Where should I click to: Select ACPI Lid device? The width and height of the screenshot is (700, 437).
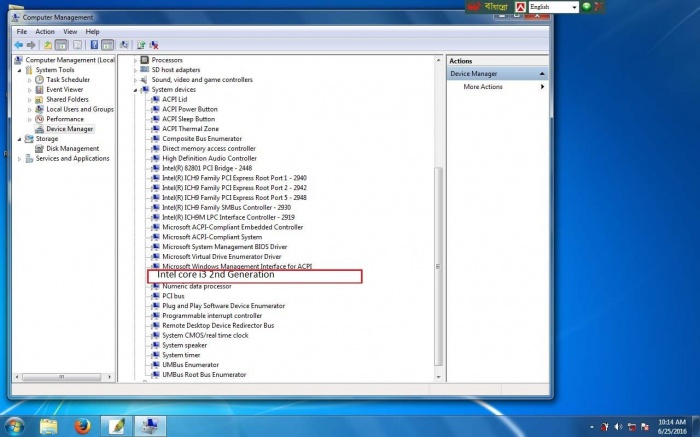point(175,100)
